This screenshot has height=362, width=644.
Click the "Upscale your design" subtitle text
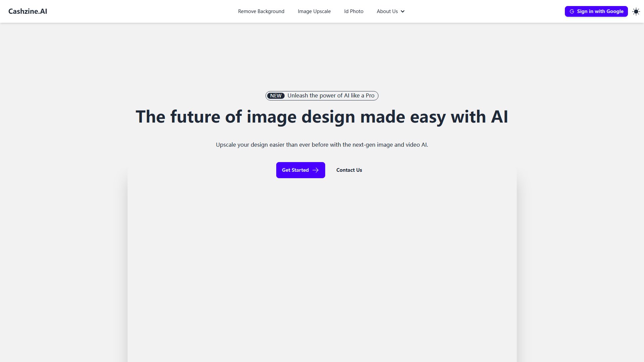click(322, 145)
